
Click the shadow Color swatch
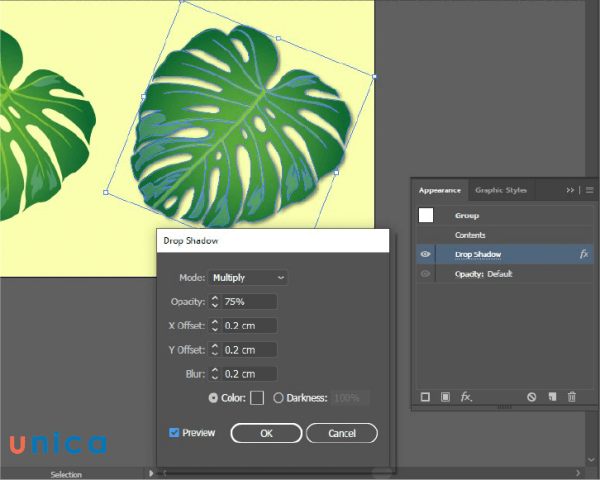pyautogui.click(x=257, y=398)
